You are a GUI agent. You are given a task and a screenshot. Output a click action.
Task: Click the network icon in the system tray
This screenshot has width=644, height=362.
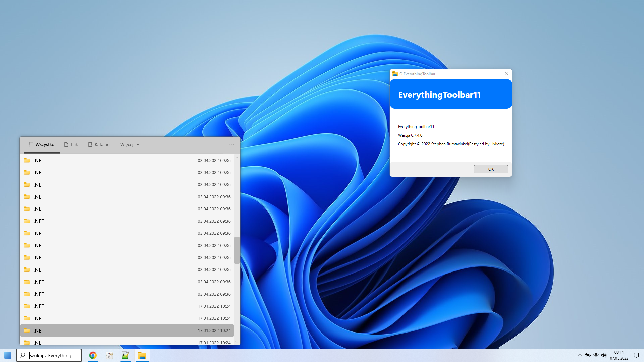pos(596,355)
